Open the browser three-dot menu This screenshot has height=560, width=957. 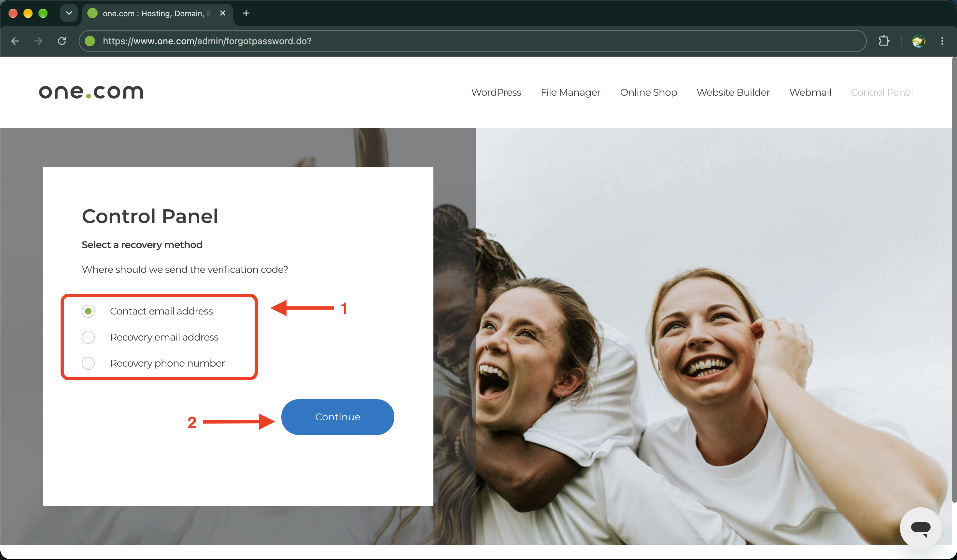click(x=942, y=41)
